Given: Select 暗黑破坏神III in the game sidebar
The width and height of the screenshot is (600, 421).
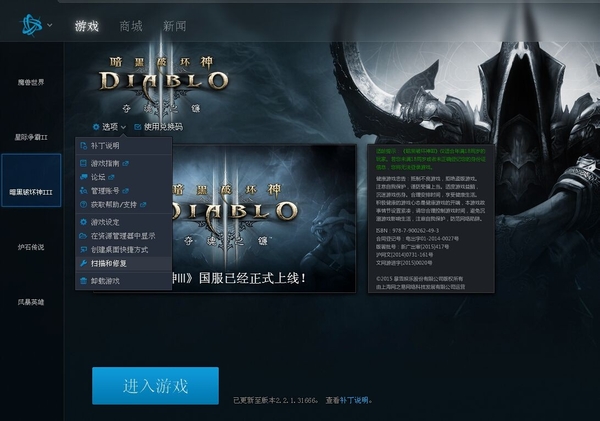Looking at the screenshot, I should (31, 180).
